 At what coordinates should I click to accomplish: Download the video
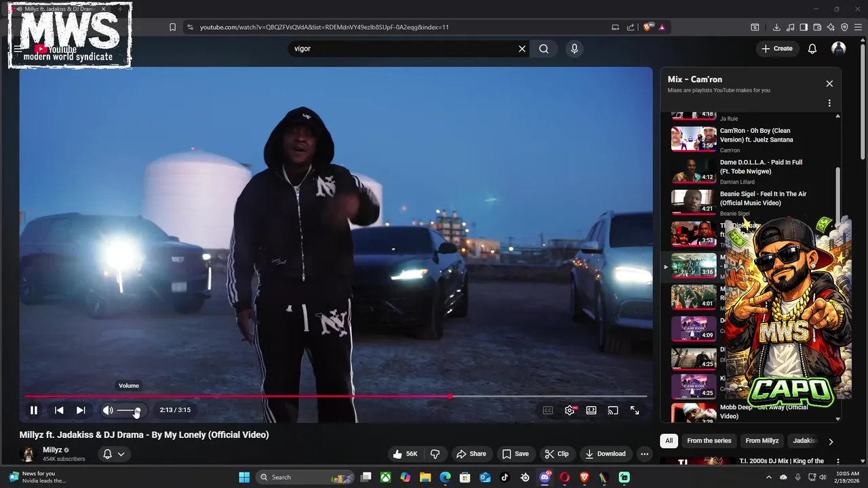pyautogui.click(x=606, y=454)
